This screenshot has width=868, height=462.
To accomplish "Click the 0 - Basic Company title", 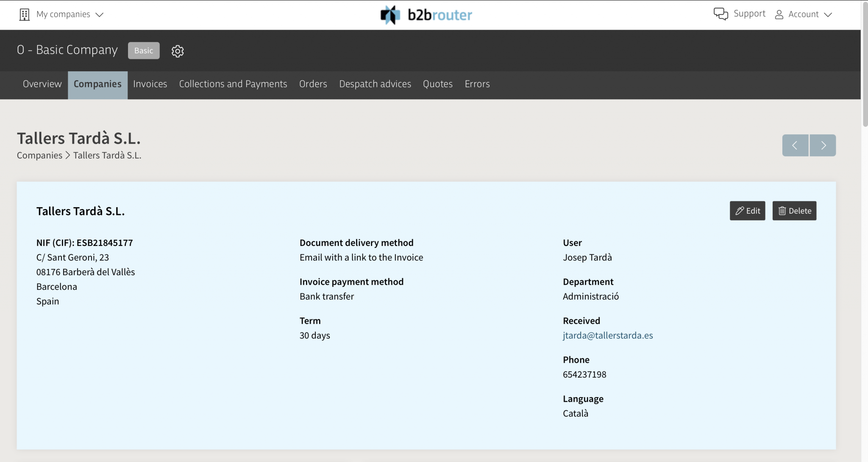I will pyautogui.click(x=67, y=50).
